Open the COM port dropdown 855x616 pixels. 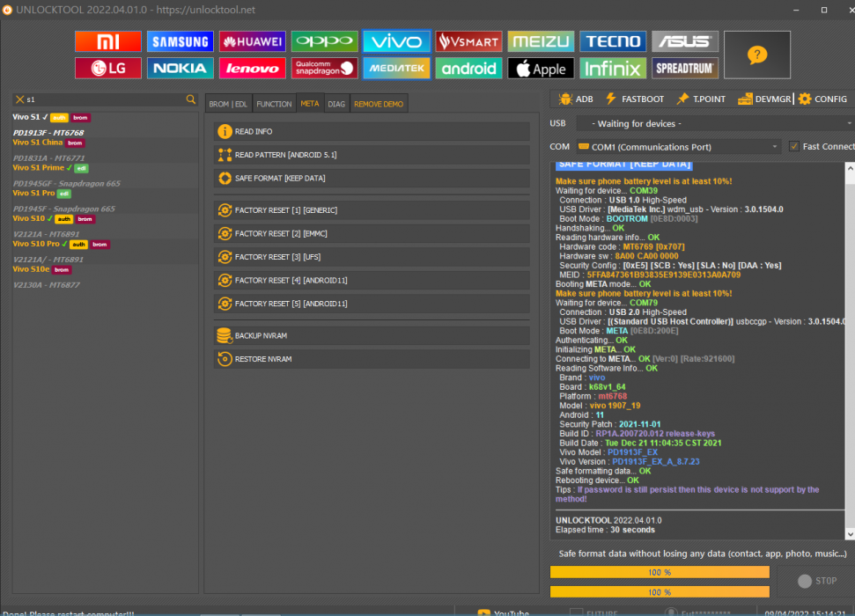(679, 147)
